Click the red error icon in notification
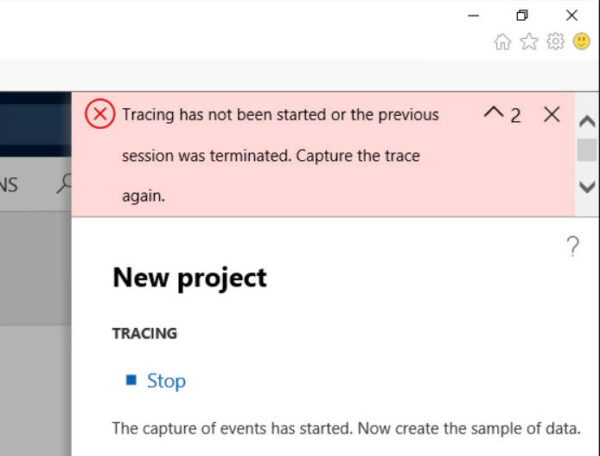The width and height of the screenshot is (600, 456). (99, 114)
